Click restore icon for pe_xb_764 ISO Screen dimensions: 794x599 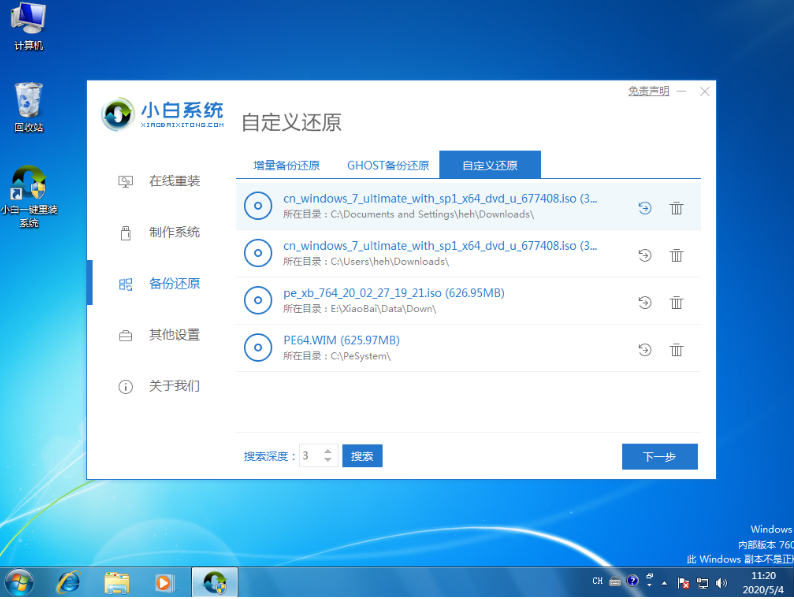tap(645, 302)
